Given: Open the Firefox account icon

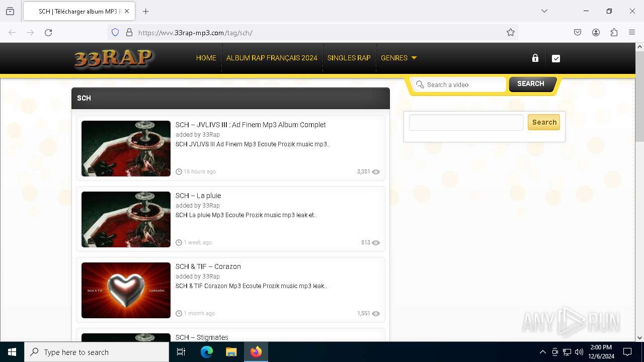Looking at the screenshot, I should [596, 33].
